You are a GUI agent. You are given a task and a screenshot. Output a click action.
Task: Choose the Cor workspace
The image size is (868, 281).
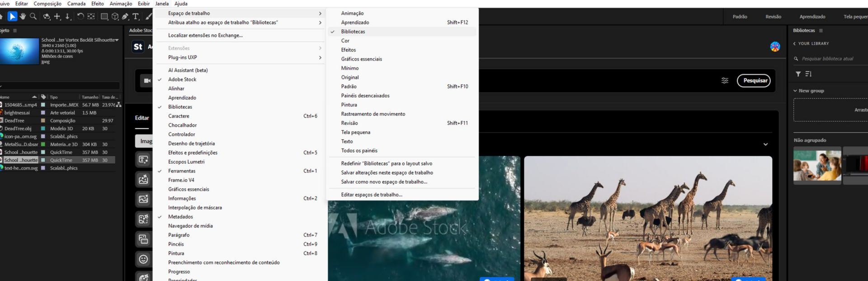(402, 41)
